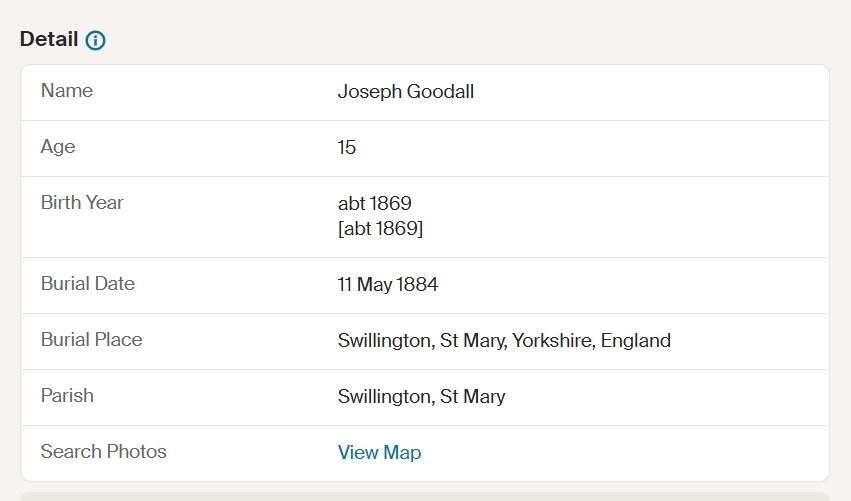
Task: Click the abt 1869 birth year value
Action: tap(374, 204)
